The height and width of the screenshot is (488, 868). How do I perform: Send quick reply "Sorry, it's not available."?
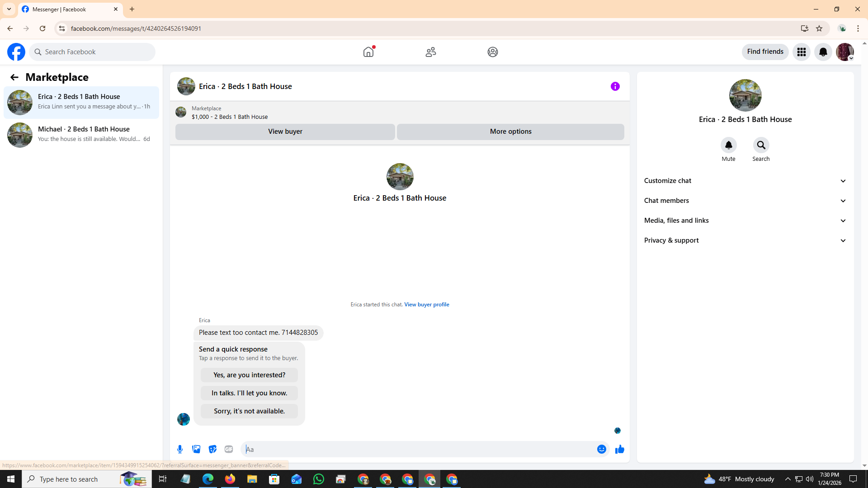[249, 411]
